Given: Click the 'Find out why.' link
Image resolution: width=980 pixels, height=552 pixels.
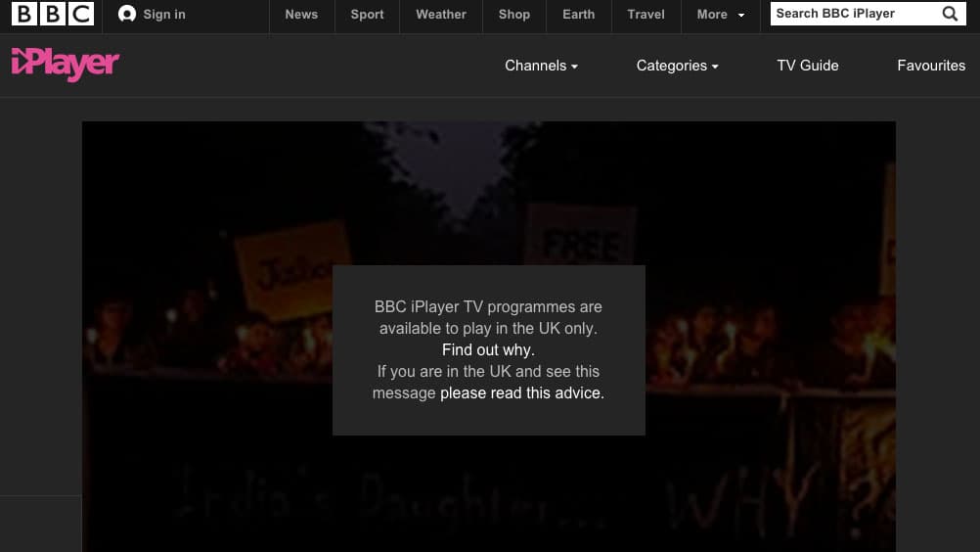Looking at the screenshot, I should pyautogui.click(x=488, y=350).
